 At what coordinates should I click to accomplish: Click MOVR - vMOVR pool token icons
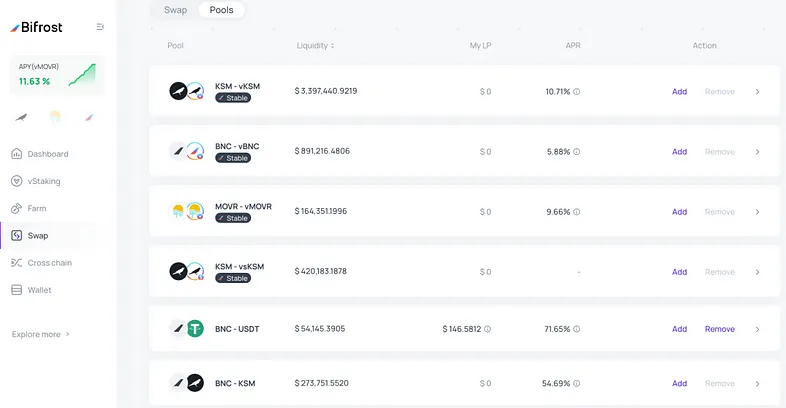[186, 211]
